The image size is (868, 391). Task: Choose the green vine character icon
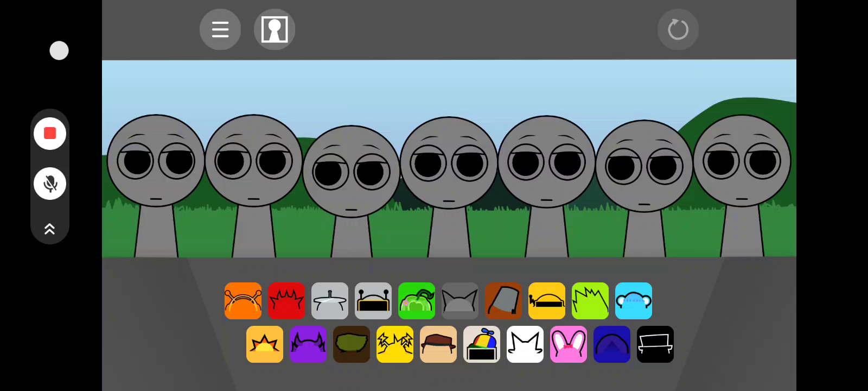tap(417, 301)
